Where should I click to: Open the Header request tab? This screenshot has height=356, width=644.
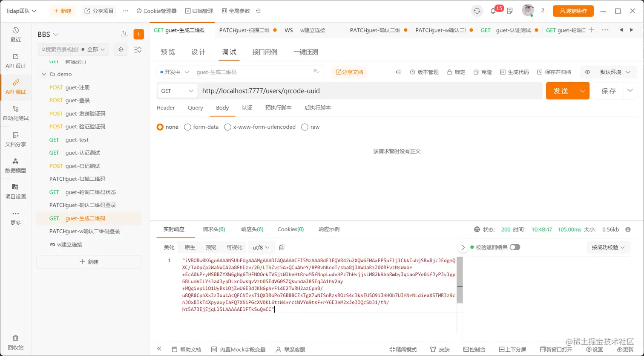[x=166, y=108]
